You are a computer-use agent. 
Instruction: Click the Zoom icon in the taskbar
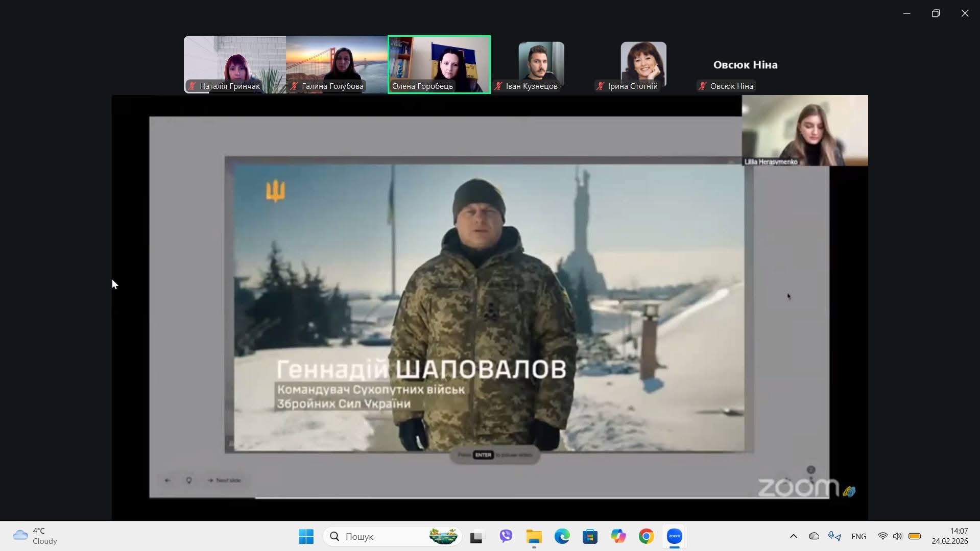[674, 536]
